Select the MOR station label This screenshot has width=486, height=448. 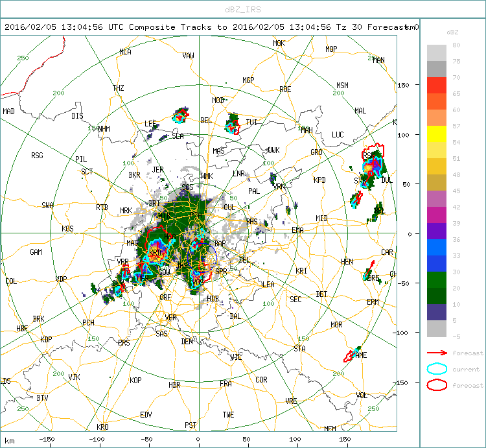pos(336,325)
